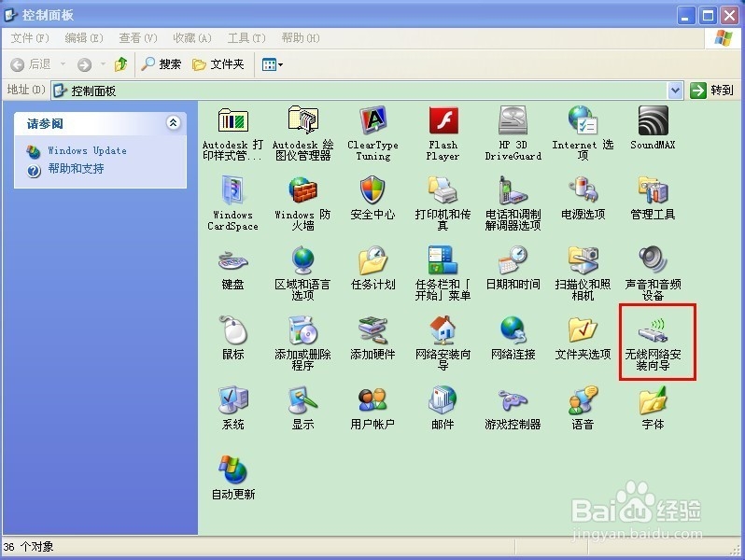The width and height of the screenshot is (745, 560).
Task: Open 网络连接 icon
Action: [x=513, y=329]
